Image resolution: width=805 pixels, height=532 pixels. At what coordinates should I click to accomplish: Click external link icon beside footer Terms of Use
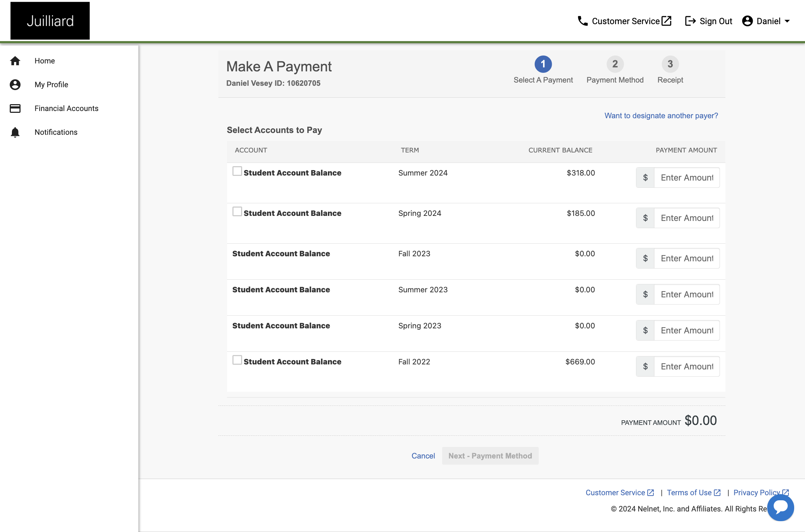pyautogui.click(x=717, y=493)
